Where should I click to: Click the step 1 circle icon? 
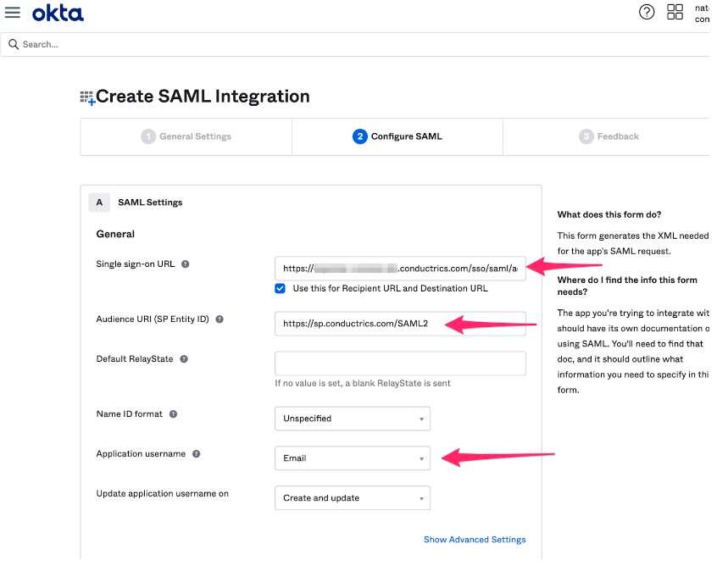(x=148, y=136)
